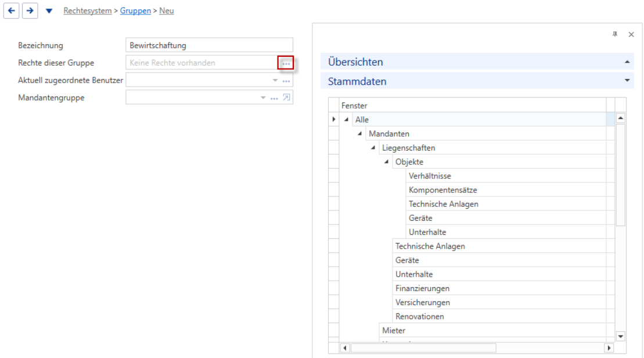Select the Mandanten row

[486, 134]
